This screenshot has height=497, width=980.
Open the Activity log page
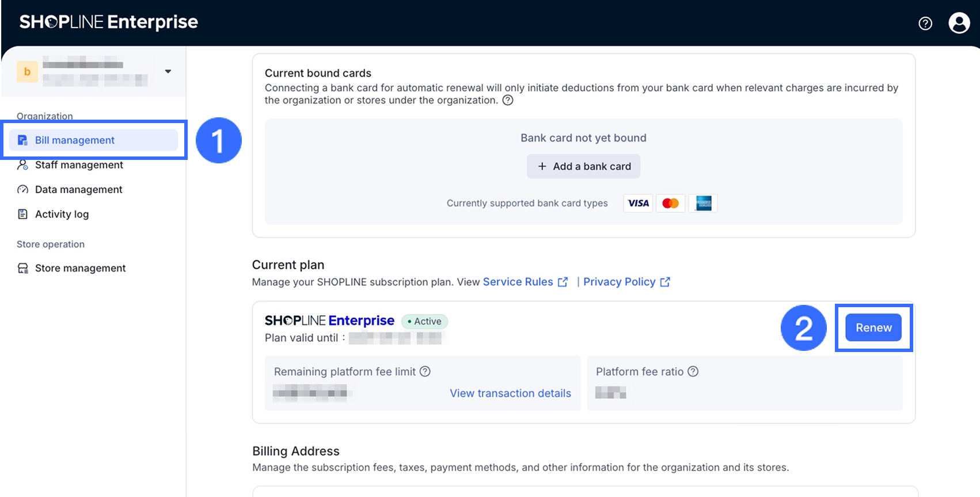pyautogui.click(x=62, y=215)
